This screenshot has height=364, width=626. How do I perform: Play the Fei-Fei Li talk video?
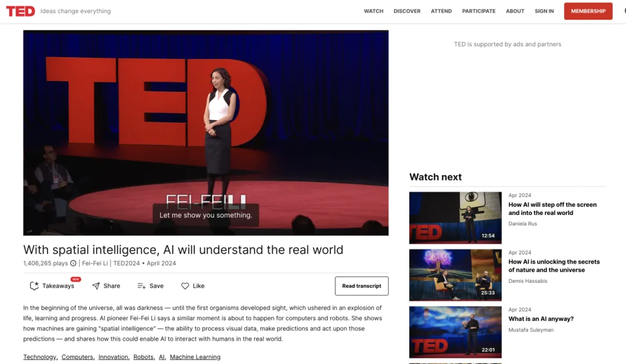pyautogui.click(x=206, y=133)
